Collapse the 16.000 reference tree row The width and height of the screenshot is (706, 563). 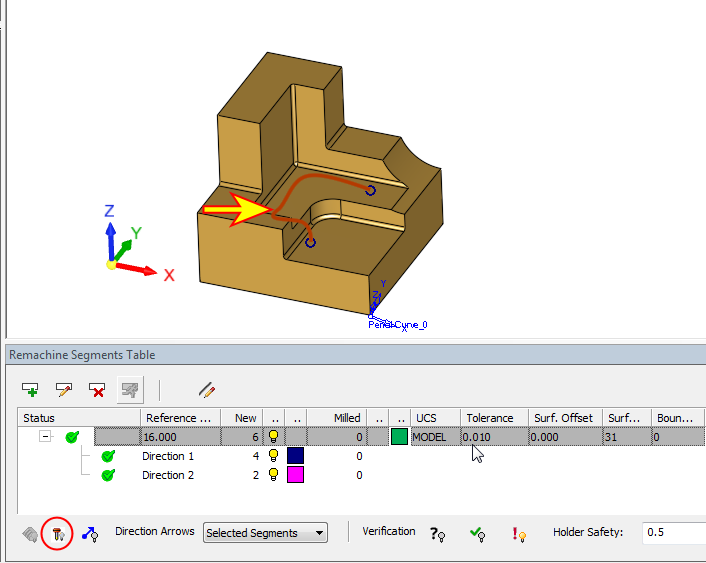(46, 437)
